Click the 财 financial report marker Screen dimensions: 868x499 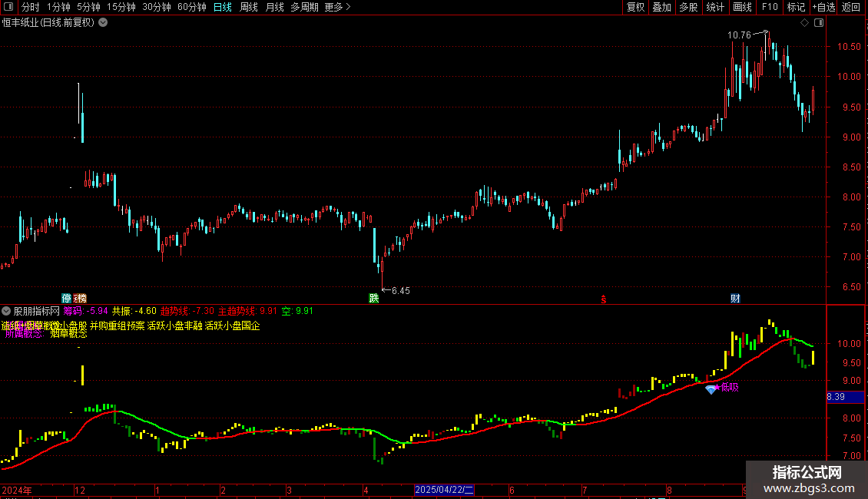click(x=735, y=298)
